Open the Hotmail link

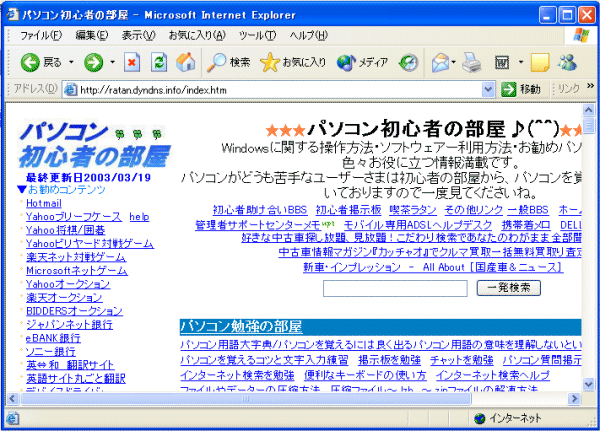click(x=44, y=203)
